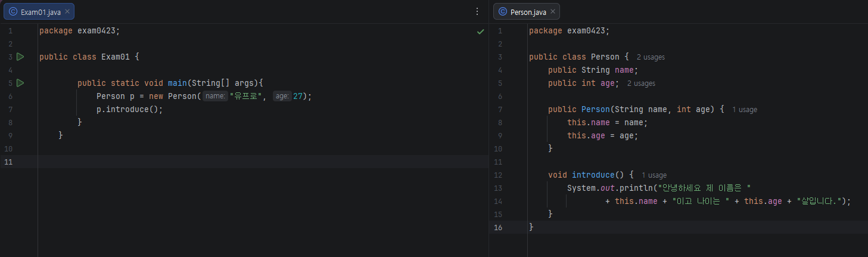Click 'this.age = age;' in Person.java
Screen dimensions: 868x257
[x=602, y=135]
